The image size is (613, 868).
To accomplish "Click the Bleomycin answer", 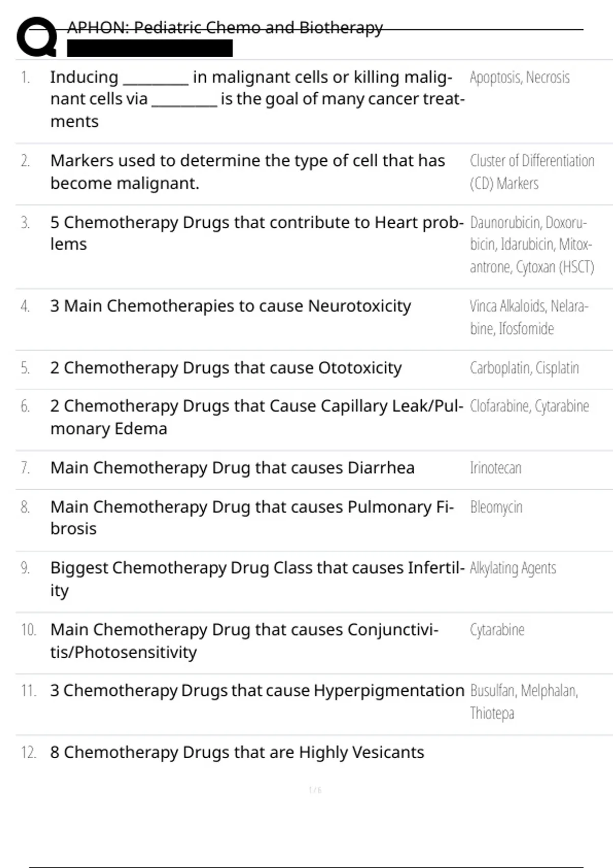I will click(496, 508).
